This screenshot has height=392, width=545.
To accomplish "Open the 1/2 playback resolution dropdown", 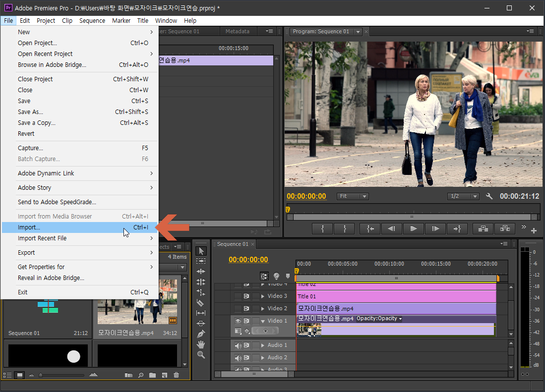I will [463, 196].
